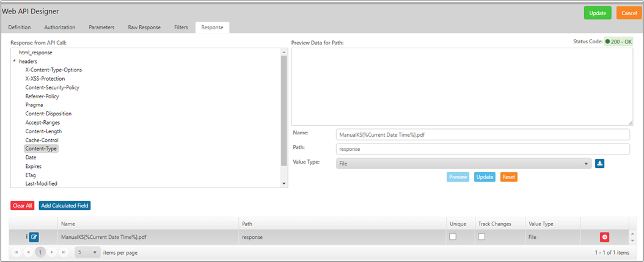Select Content-Length header
Screen dimensions: 644x262
tap(43, 131)
